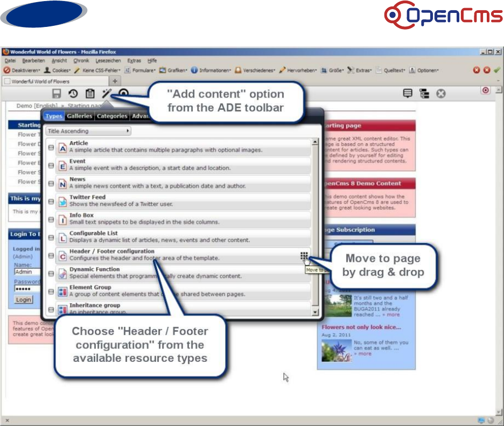The width and height of the screenshot is (504, 426).
Task: Toggle the selector next to Element Group
Action: click(x=51, y=291)
